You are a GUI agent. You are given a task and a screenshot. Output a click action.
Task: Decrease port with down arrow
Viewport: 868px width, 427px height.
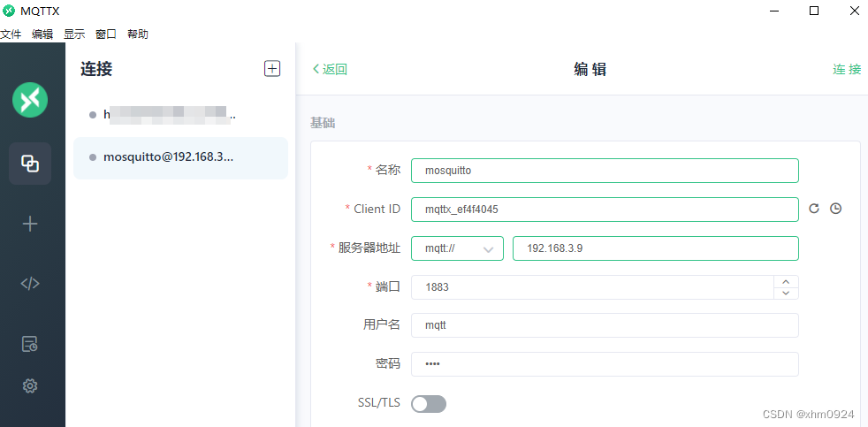(786, 293)
